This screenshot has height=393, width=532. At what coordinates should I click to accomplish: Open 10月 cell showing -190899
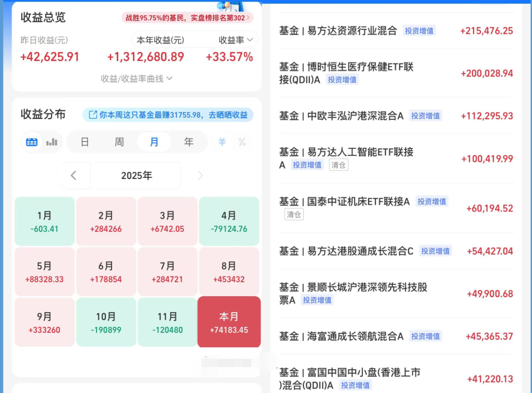[x=106, y=322]
